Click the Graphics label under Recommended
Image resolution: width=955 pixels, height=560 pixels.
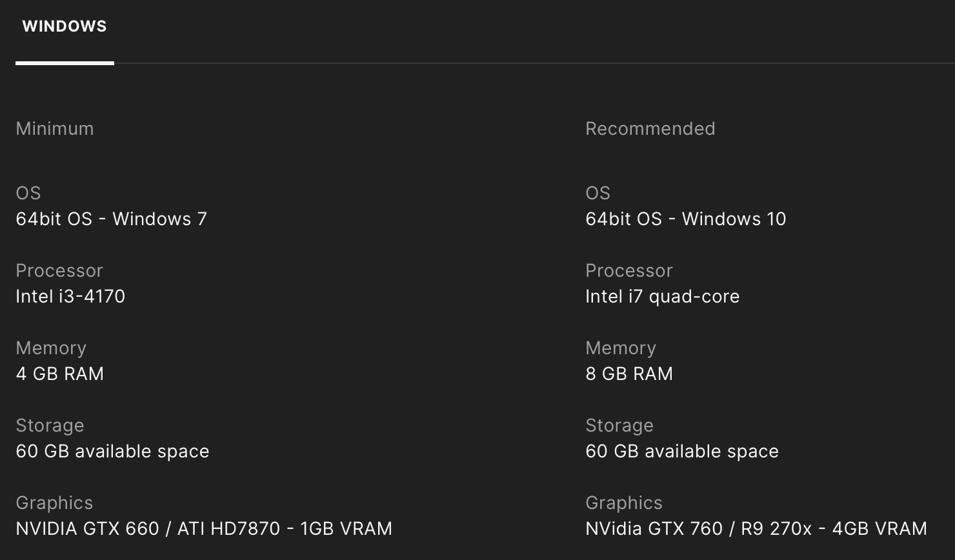[623, 503]
